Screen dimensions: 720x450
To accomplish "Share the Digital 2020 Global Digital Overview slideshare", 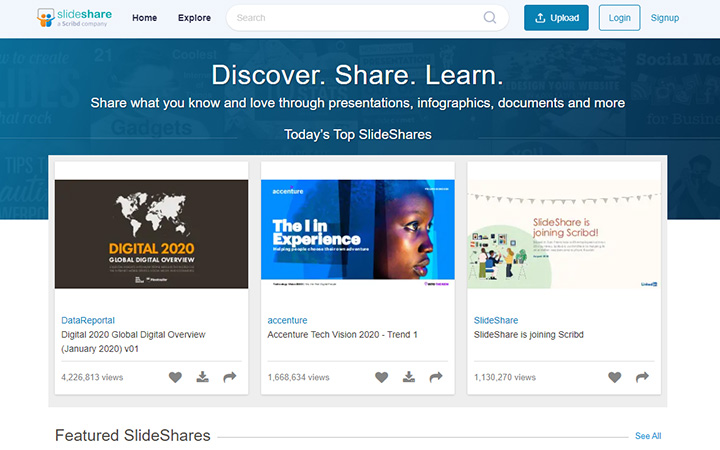I will (x=230, y=377).
